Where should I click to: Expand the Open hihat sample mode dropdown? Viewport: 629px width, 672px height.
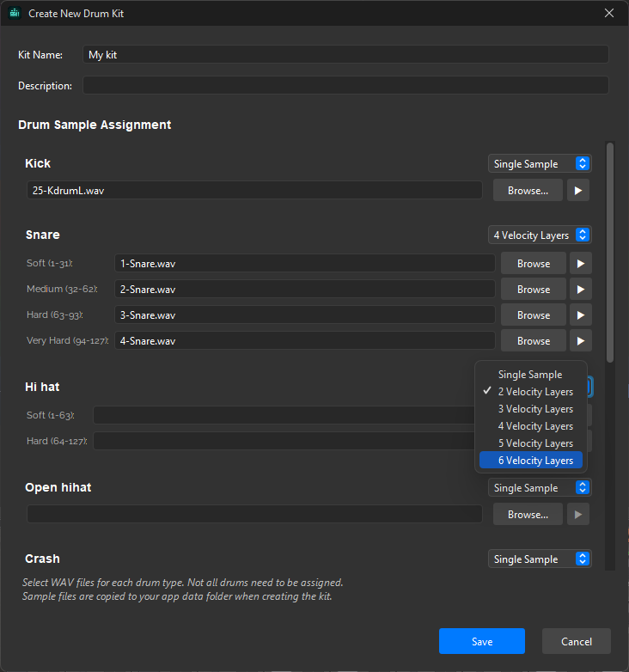pyautogui.click(x=540, y=488)
